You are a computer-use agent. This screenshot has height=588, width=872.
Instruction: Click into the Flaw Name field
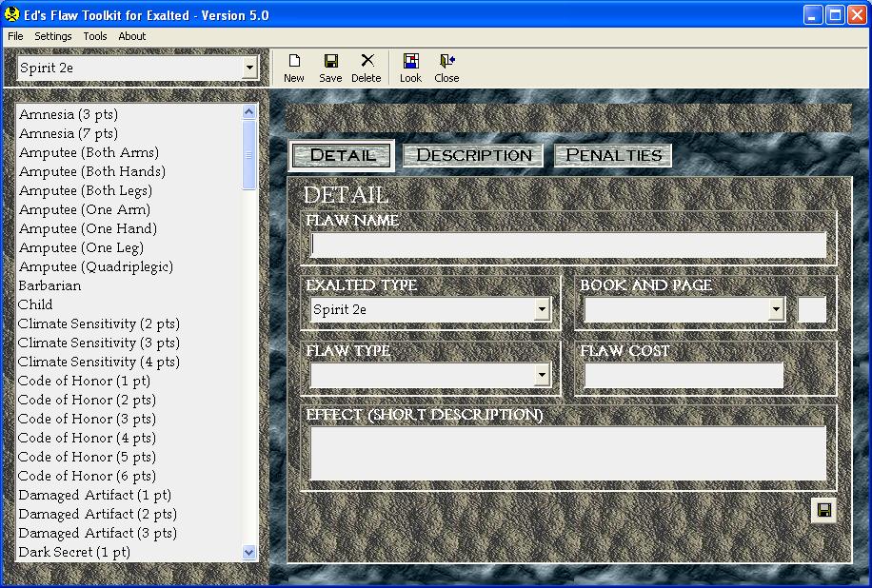tap(568, 245)
